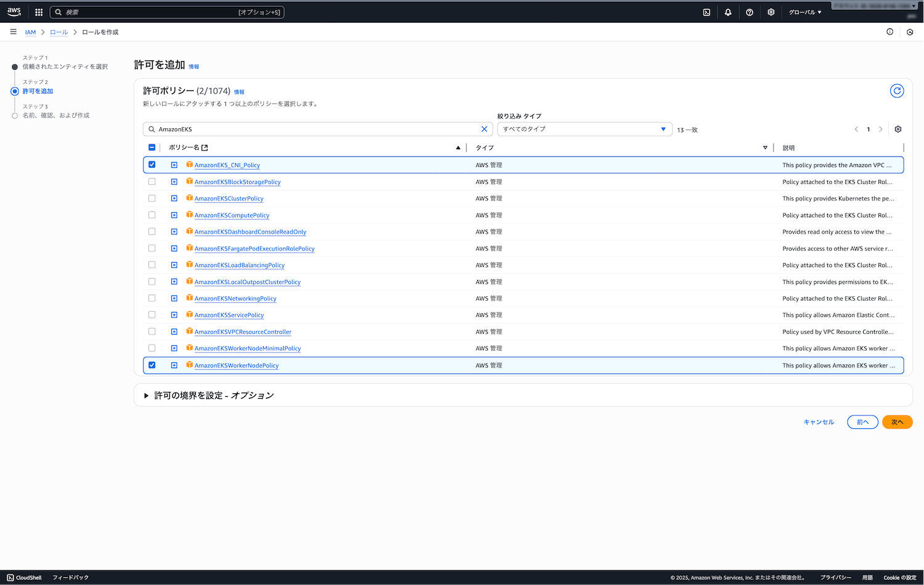Refresh the permission policies list
924x585 pixels.
point(897,91)
